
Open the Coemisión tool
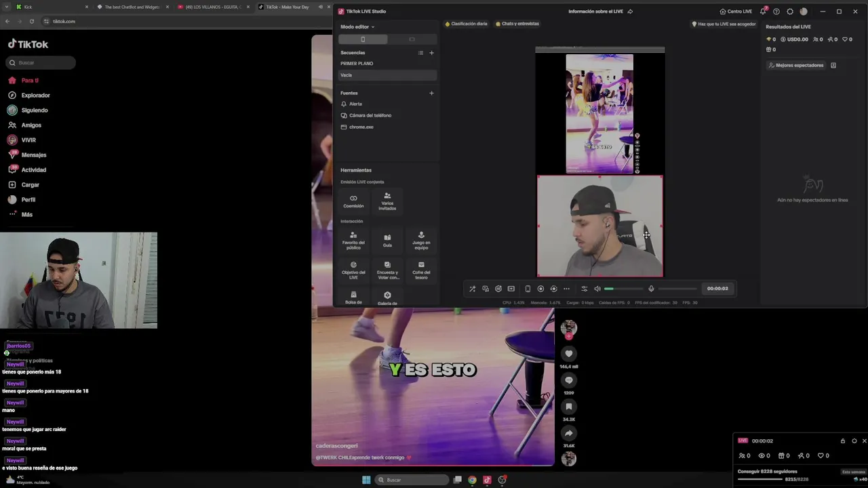353,201
